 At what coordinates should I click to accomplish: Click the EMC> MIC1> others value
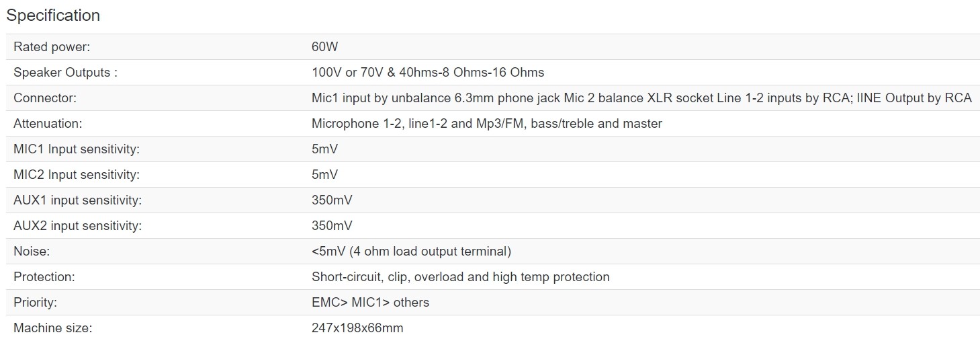tap(370, 303)
